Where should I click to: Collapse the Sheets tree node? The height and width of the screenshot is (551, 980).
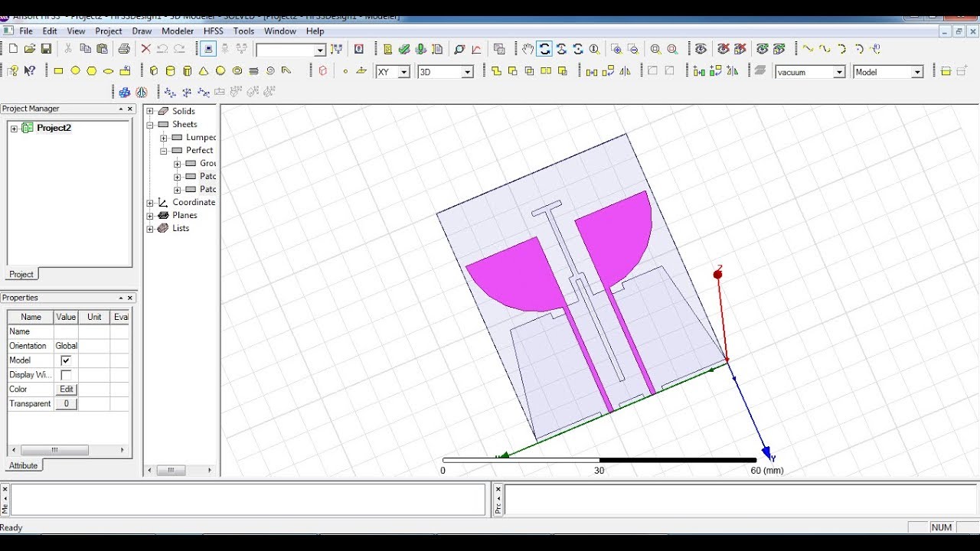click(x=150, y=124)
